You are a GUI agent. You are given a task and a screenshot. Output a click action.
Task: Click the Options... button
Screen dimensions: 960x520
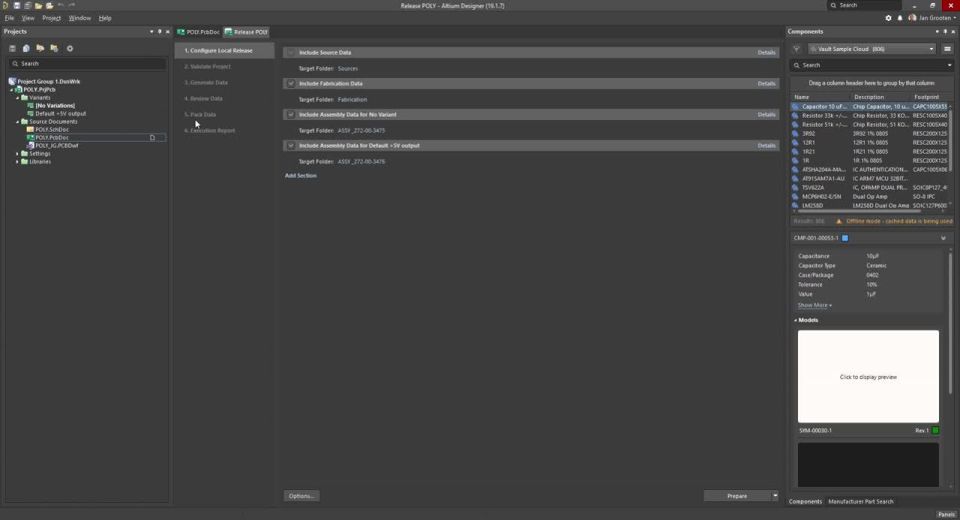(301, 496)
